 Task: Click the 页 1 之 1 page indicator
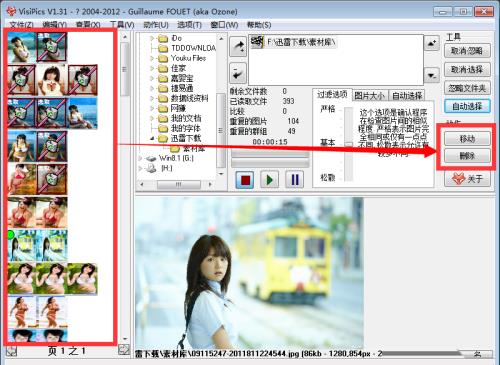pos(67,351)
